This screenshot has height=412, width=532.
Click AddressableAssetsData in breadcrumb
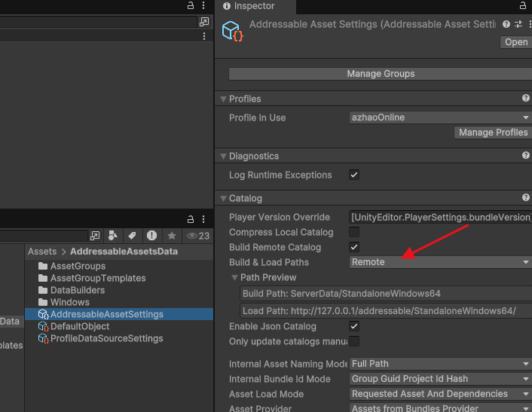point(124,252)
